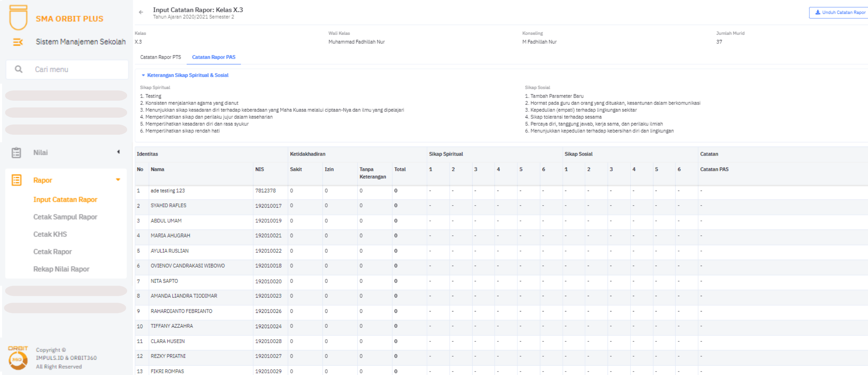
Task: Select the SYAHID RAFLES student row
Action: click(168, 206)
